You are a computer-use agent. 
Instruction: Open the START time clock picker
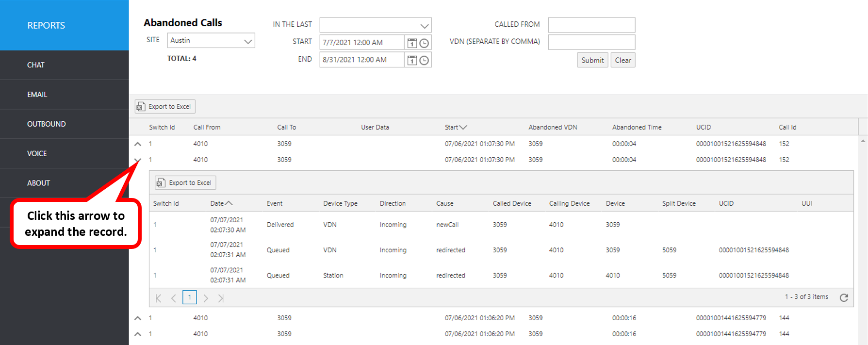[x=424, y=43]
